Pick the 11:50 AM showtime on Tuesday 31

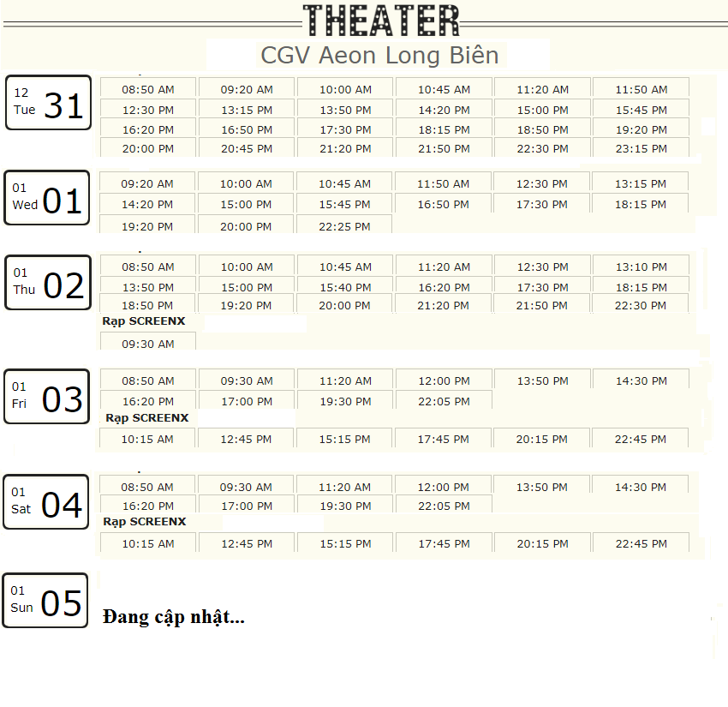641,88
